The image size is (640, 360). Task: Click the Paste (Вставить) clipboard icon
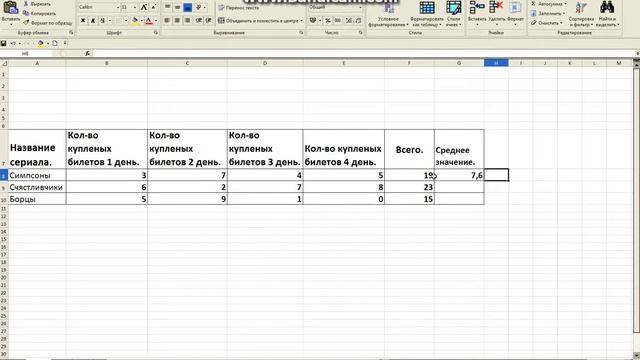tap(11, 8)
